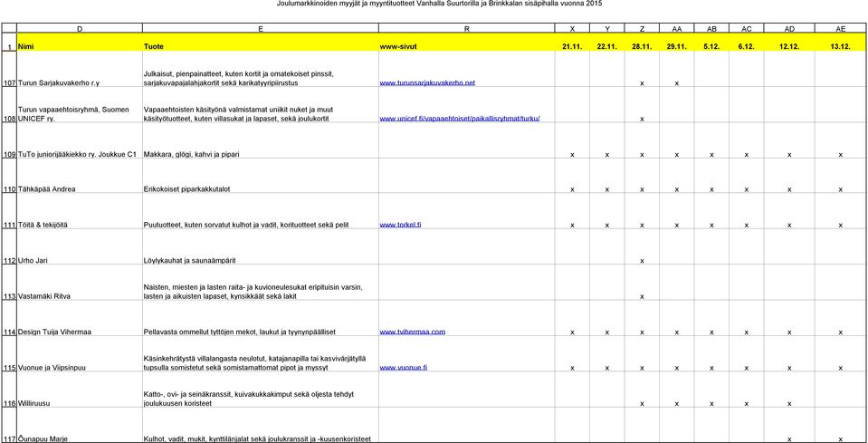Click 'Erikokoiset piparkakkutalot' product cell
Viewport: 868px width, 443px height.
coord(260,176)
